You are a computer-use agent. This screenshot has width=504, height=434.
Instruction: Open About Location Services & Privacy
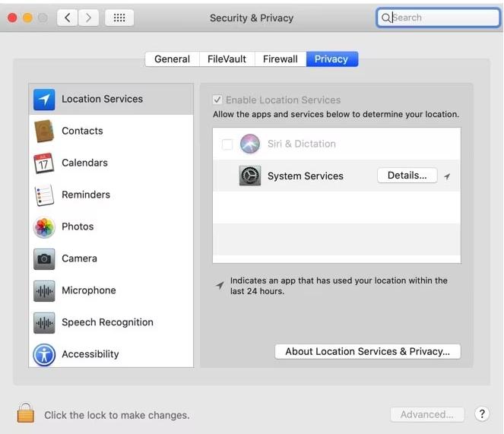pos(368,351)
